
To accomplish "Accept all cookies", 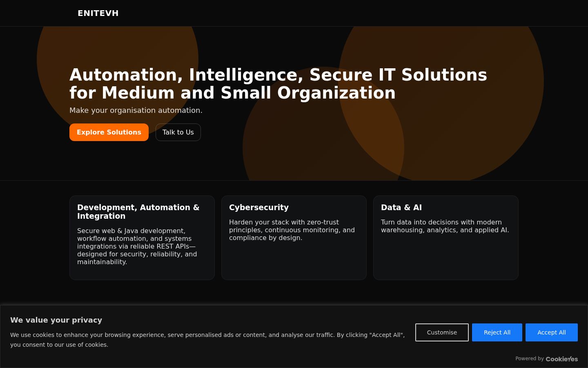I will [x=552, y=332].
